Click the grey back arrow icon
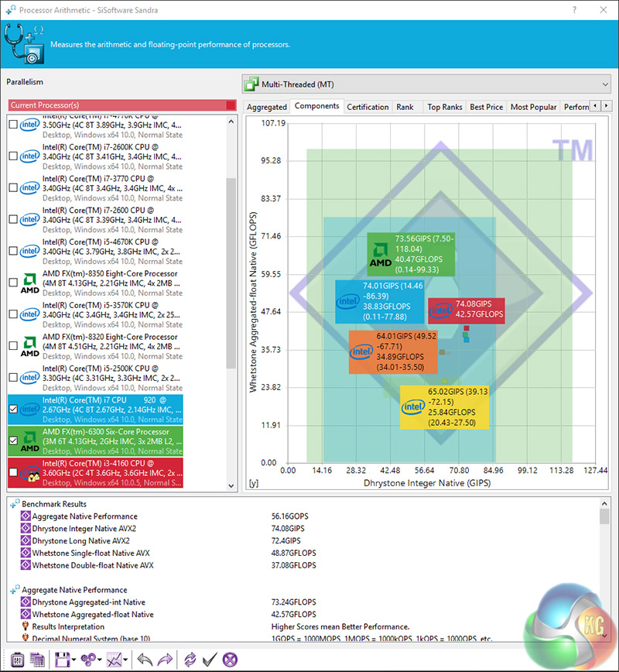The height and width of the screenshot is (672, 619). pyautogui.click(x=145, y=660)
